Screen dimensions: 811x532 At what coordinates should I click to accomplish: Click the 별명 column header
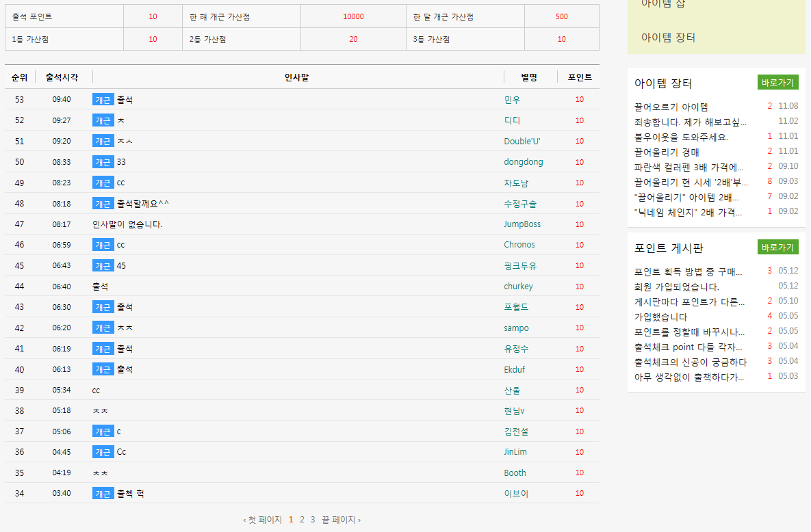coord(528,77)
